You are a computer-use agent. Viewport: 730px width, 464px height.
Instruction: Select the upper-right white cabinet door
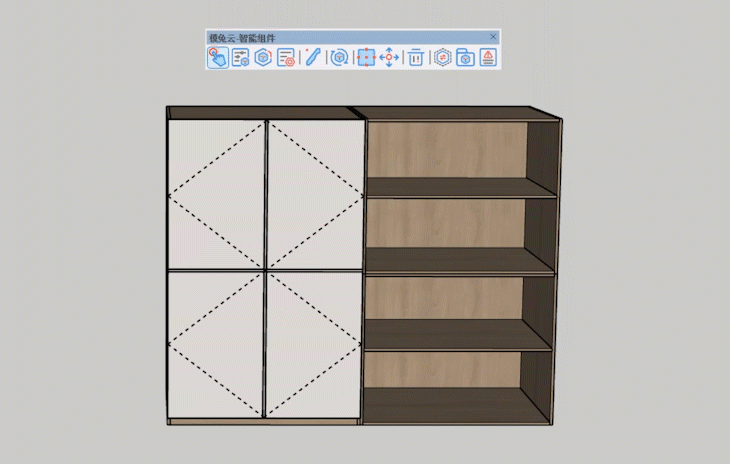[314, 194]
